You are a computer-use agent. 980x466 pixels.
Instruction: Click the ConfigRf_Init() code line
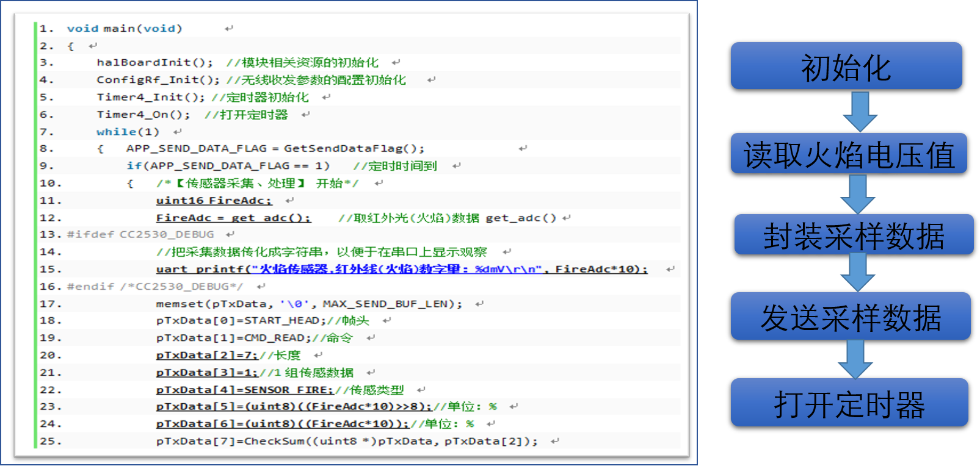point(158,80)
